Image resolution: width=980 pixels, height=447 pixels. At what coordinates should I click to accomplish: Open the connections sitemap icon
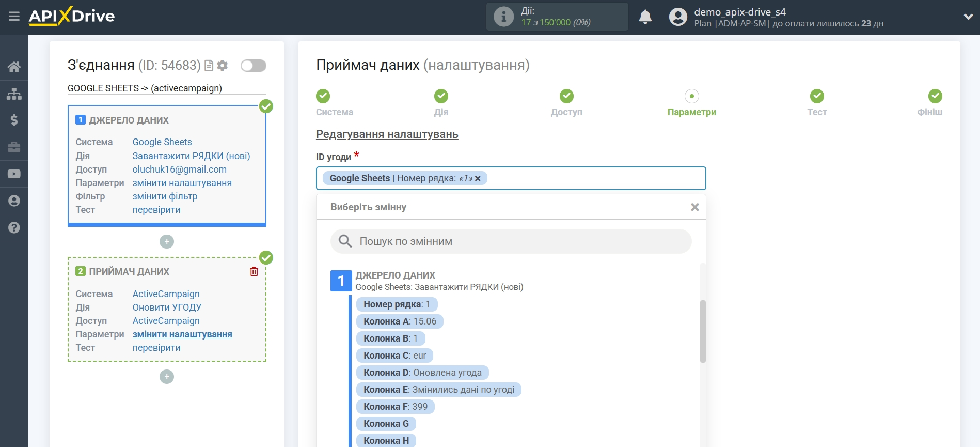click(x=14, y=94)
